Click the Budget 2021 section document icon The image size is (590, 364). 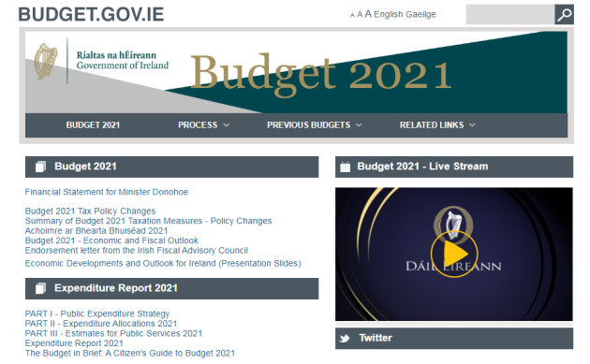pyautogui.click(x=40, y=167)
